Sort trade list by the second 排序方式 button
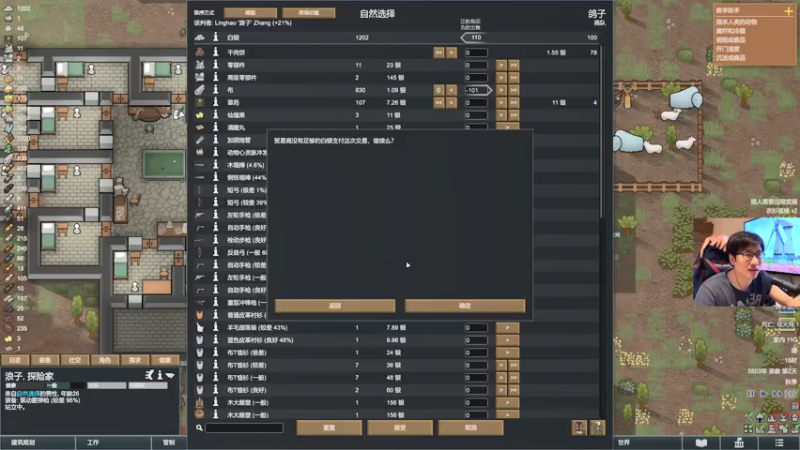 tap(309, 13)
